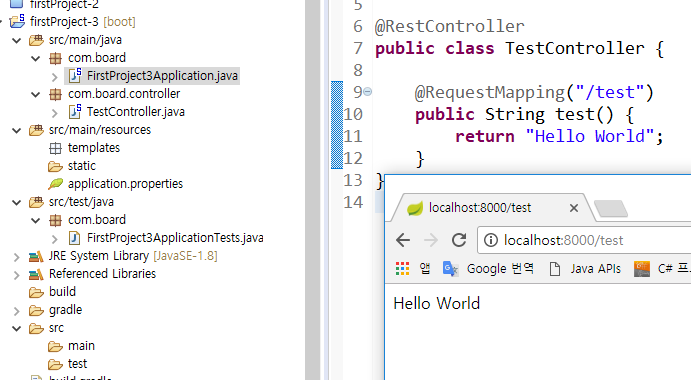Click the Google Translate bookmark icon

click(x=450, y=268)
